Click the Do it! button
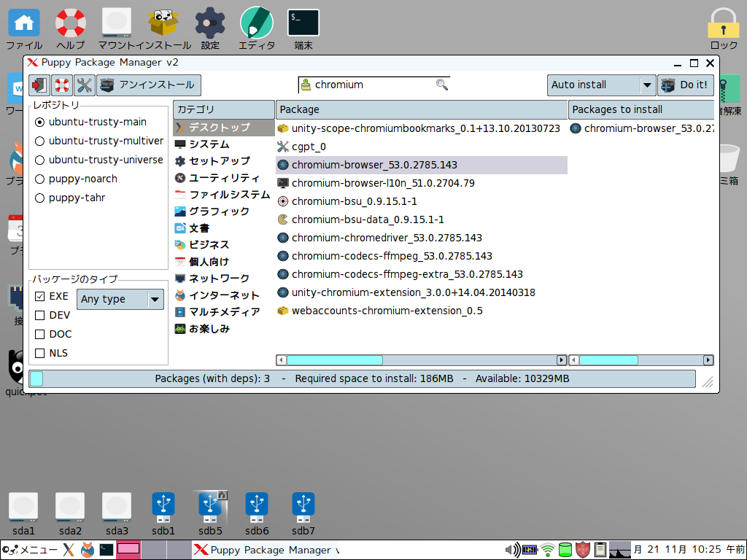The width and height of the screenshot is (747, 560). pos(685,85)
